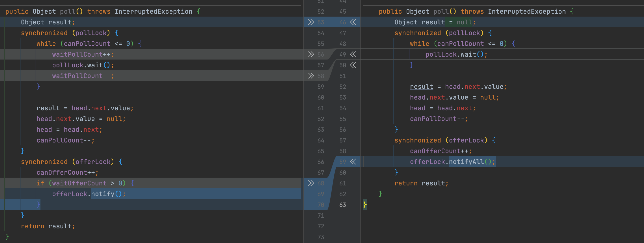The height and width of the screenshot is (243, 644).
Task: Accept right change arrow at line 50
Action: click(353, 65)
